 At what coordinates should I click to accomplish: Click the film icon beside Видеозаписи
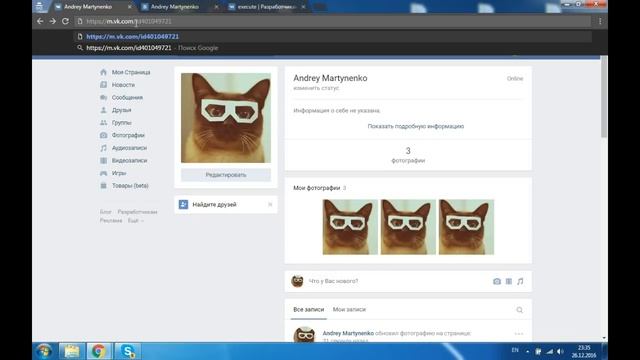click(103, 160)
